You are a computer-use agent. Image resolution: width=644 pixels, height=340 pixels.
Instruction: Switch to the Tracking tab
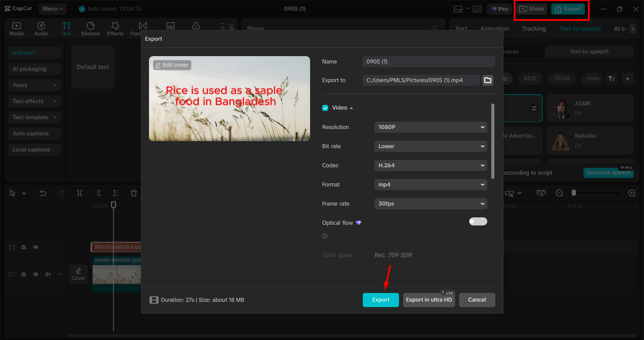point(534,29)
